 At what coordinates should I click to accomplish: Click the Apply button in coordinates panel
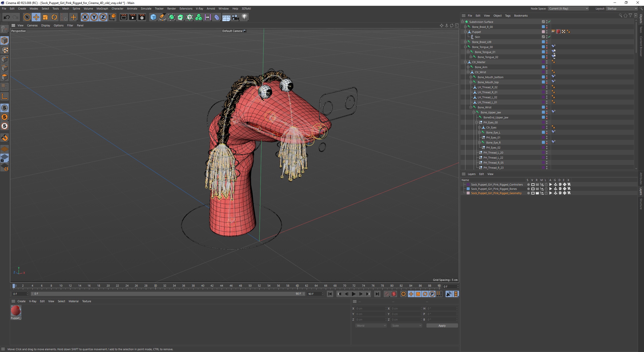(441, 326)
